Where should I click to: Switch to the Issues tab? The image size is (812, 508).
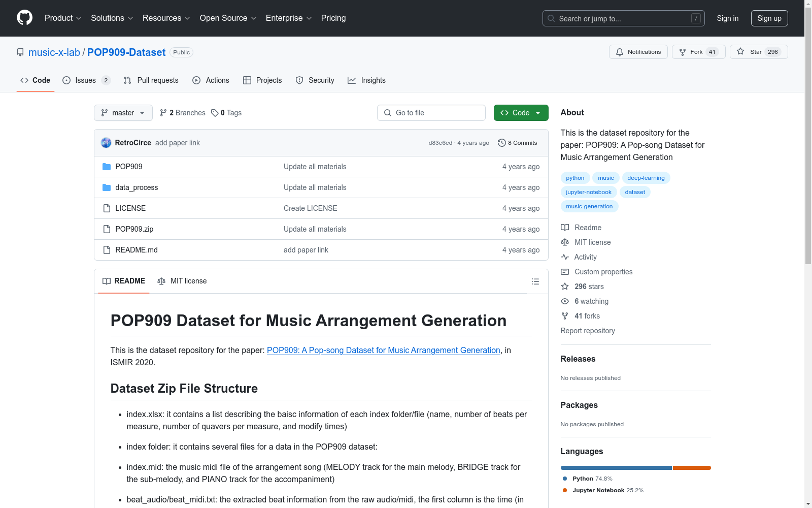pos(86,80)
